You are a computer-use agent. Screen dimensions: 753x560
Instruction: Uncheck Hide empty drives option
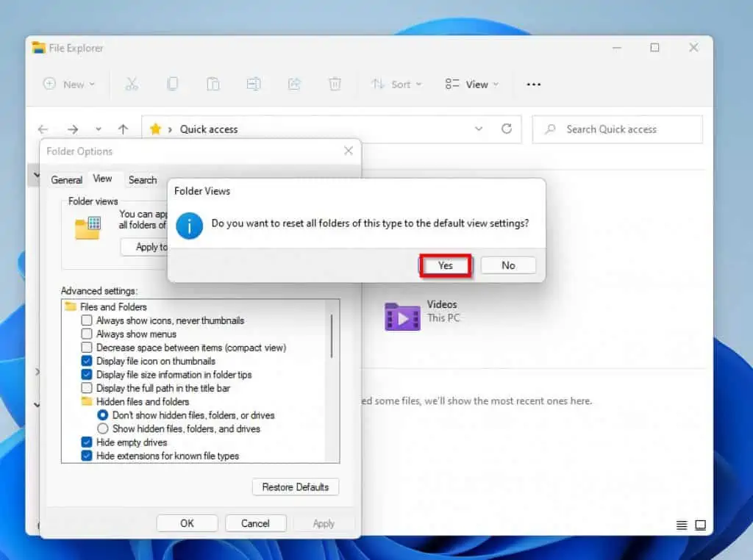tap(87, 442)
